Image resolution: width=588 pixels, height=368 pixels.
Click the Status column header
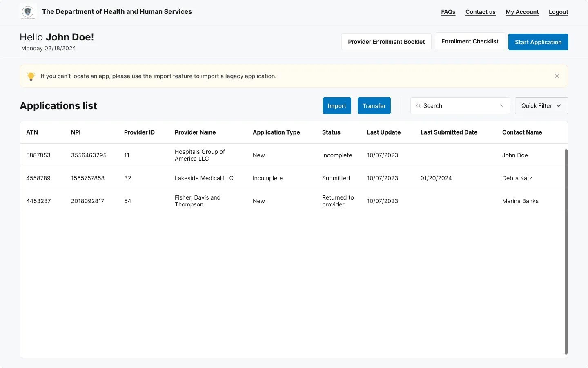(x=331, y=132)
